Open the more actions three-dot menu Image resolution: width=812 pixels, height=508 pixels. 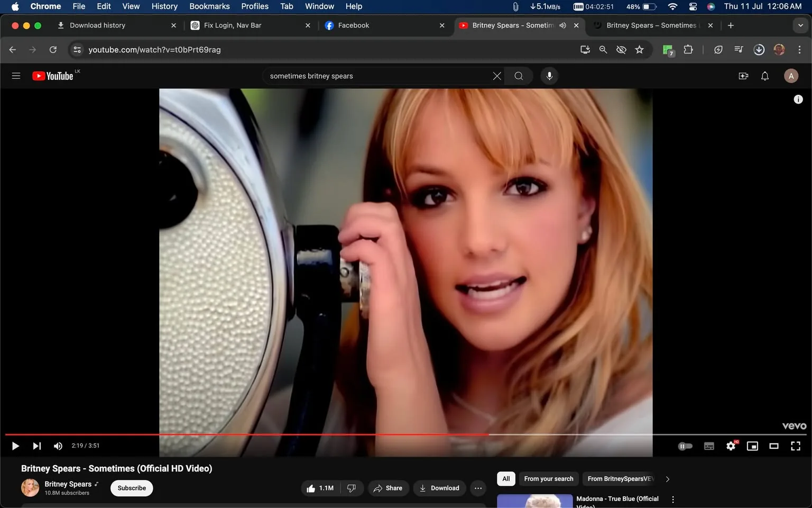click(477, 488)
